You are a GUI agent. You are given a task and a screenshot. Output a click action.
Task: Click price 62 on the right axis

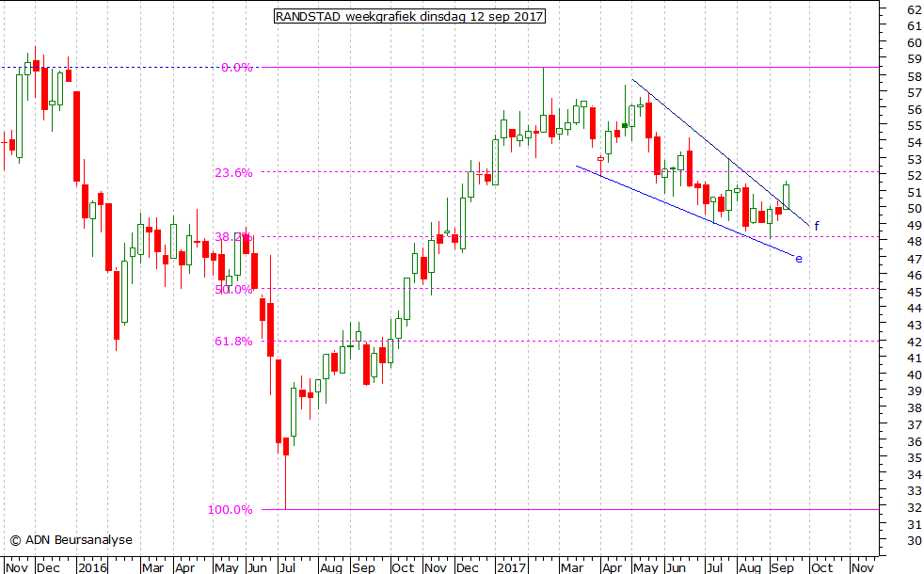[915, 9]
